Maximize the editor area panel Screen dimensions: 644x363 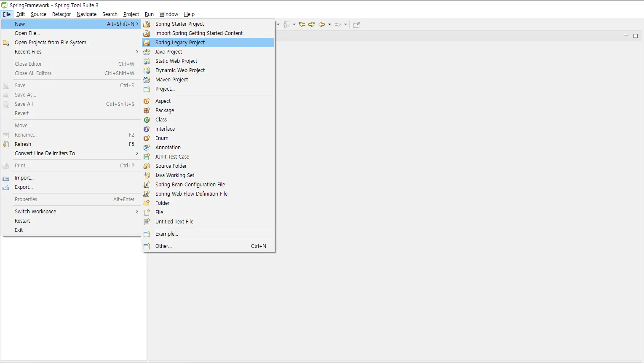(636, 36)
